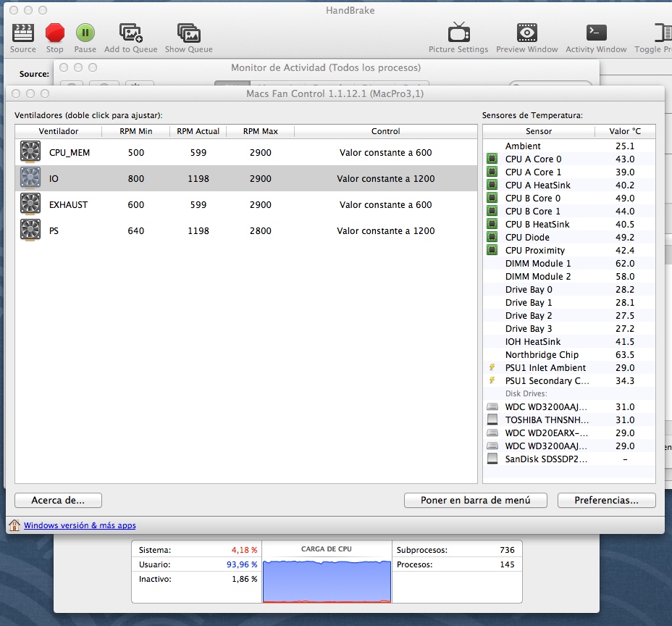Select the PS fan icon
The image size is (672, 626).
pyautogui.click(x=30, y=230)
